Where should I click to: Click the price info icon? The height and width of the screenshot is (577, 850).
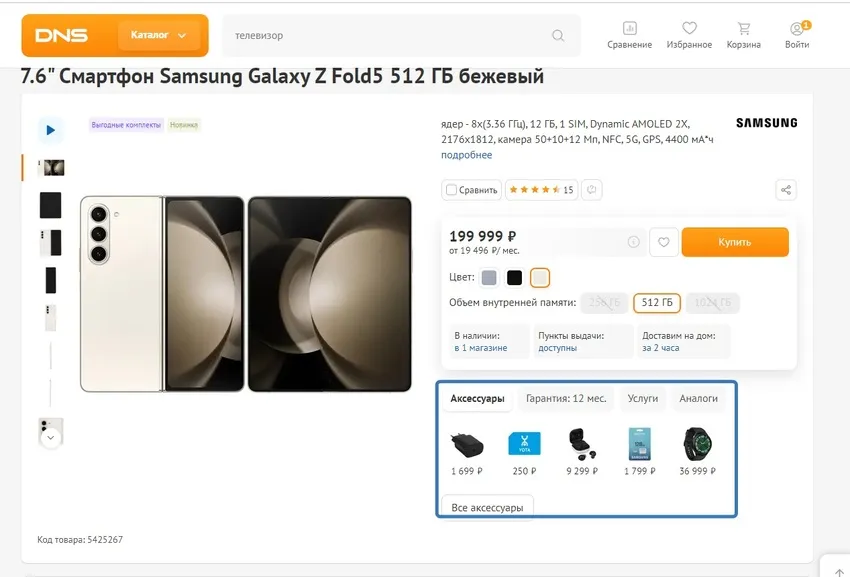[633, 242]
